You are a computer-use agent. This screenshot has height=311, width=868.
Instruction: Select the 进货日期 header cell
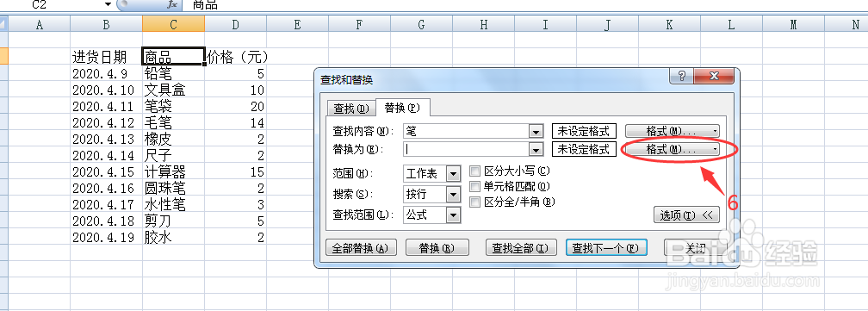(x=106, y=57)
